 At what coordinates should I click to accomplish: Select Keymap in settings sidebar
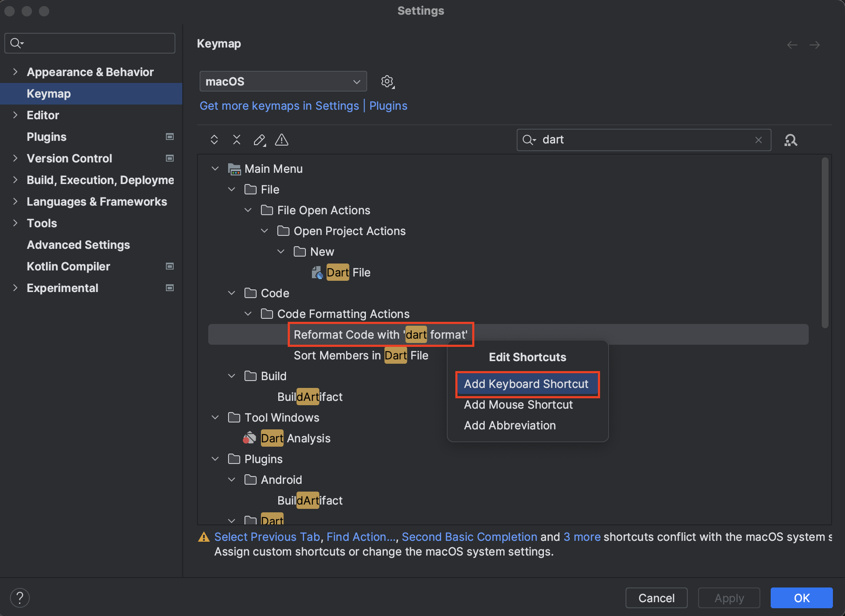tap(91, 94)
